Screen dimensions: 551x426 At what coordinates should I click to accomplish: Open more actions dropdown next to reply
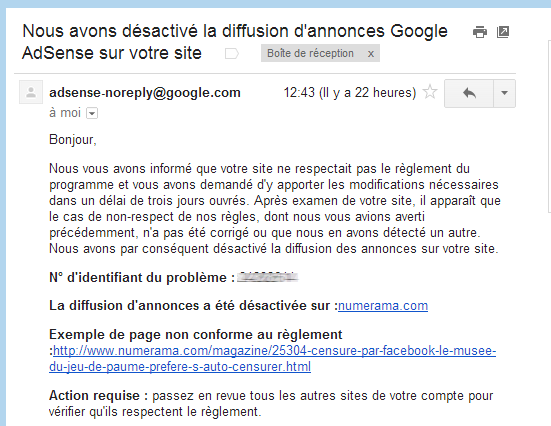[505, 93]
